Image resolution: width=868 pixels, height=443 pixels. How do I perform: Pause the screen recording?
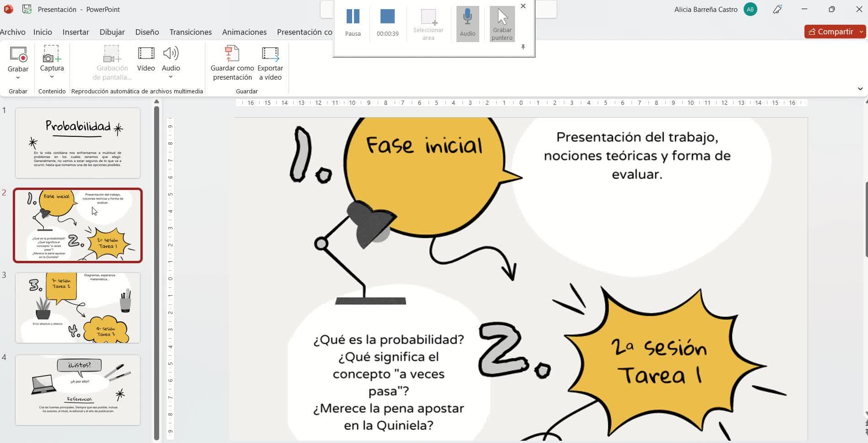353,23
